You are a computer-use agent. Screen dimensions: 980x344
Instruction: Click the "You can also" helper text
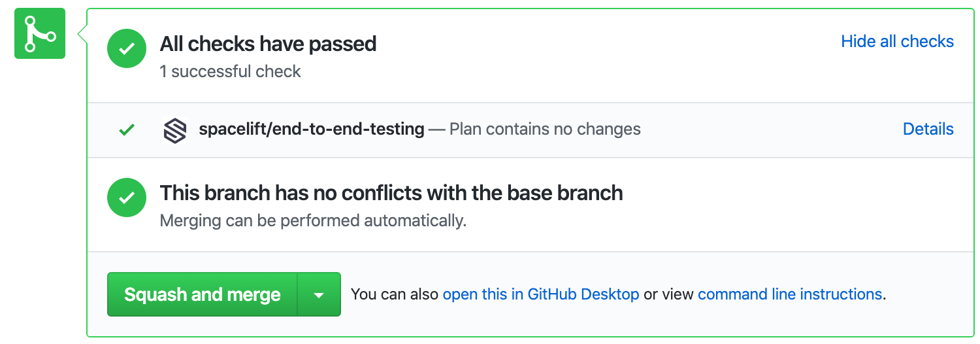point(395,295)
